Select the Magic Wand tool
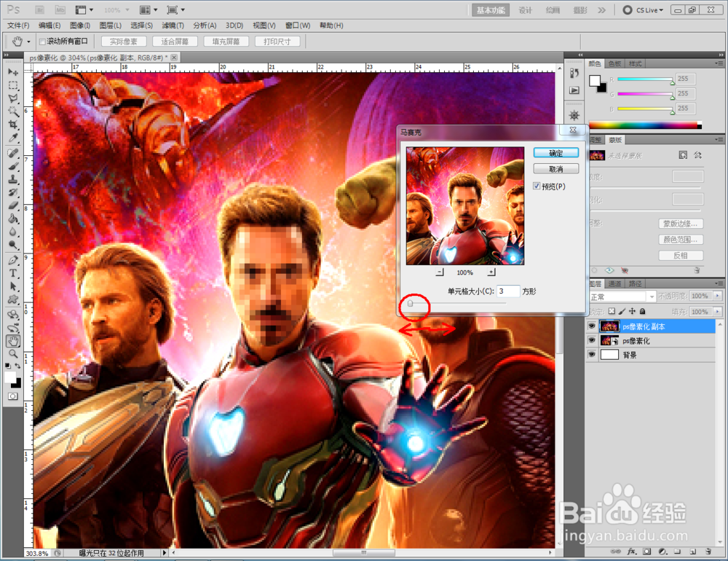Screen dimensions: 728x561 click(13, 111)
